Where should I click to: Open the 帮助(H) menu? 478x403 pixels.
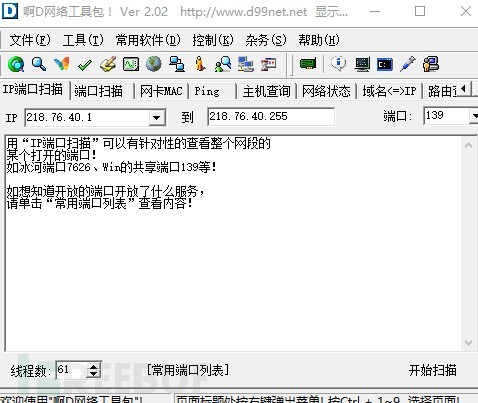click(x=319, y=40)
